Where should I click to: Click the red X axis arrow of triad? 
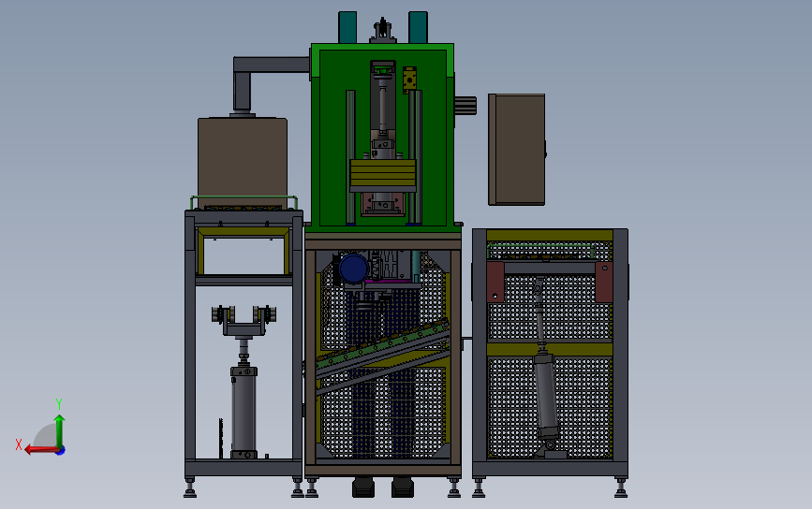point(40,449)
